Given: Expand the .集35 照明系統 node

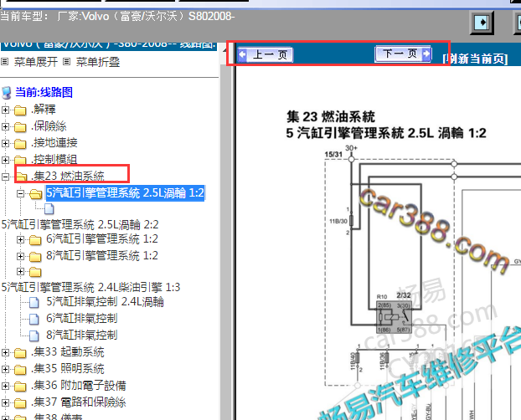Looking at the screenshot, I should click(x=5, y=369).
